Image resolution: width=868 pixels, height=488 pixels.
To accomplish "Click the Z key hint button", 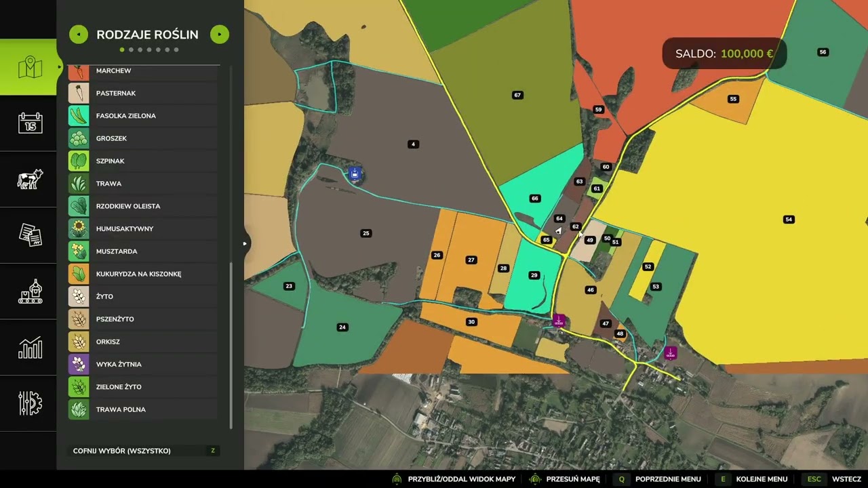I will [x=213, y=451].
